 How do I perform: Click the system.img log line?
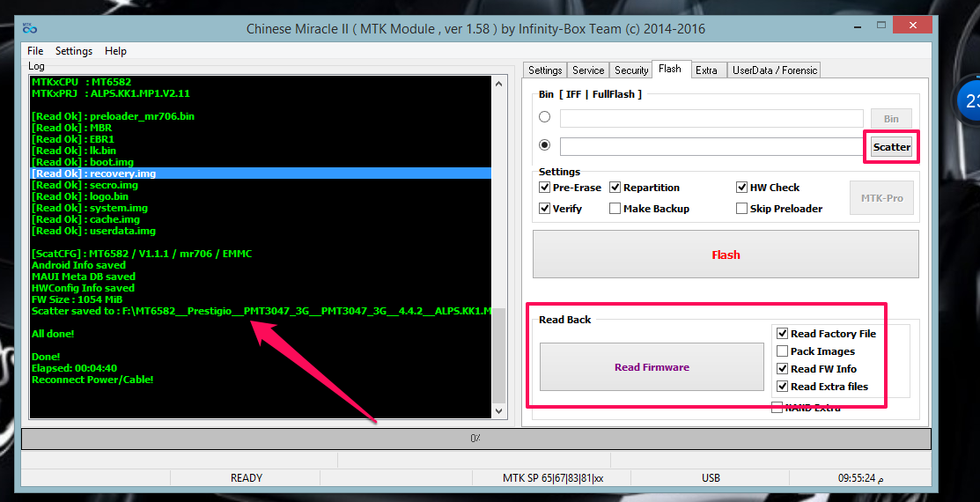[x=90, y=208]
